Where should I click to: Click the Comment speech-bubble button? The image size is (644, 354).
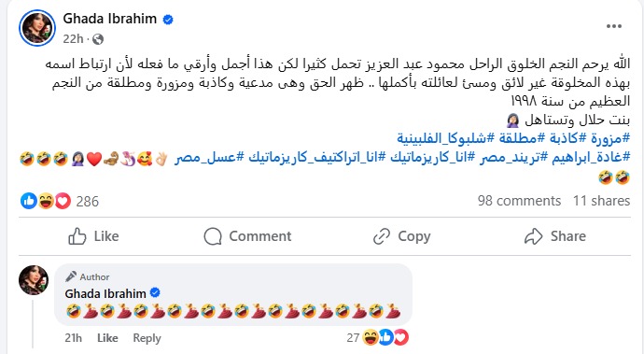click(x=247, y=236)
